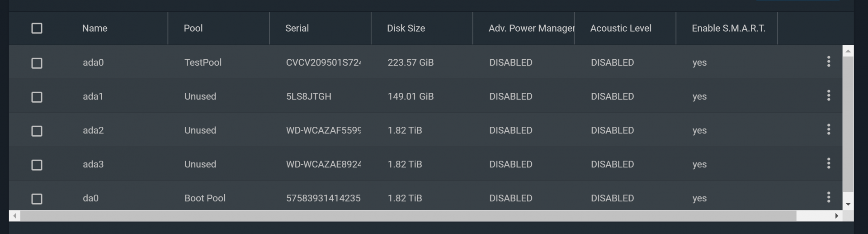
Task: Click the Pool column header
Action: (x=193, y=28)
